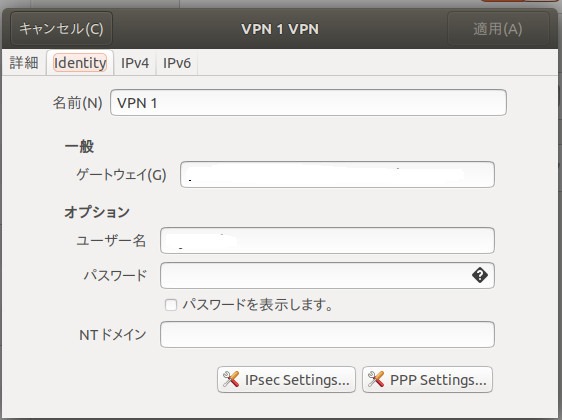This screenshot has height=420, width=562.
Task: Focus the パスワード password field
Action: 327,275
